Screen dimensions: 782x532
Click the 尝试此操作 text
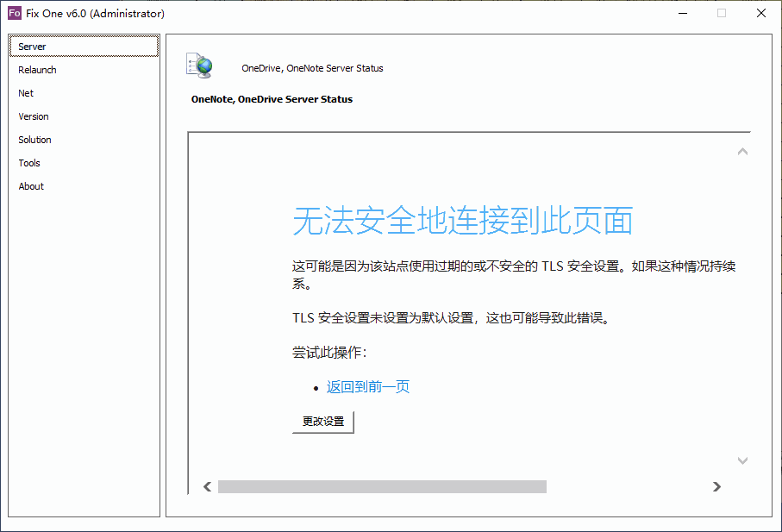[329, 353]
